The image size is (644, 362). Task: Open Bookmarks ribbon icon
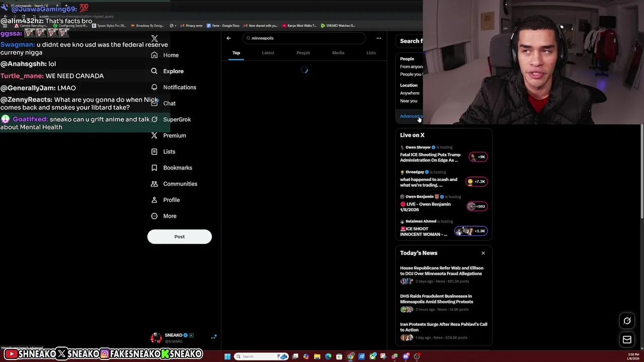coord(154,167)
